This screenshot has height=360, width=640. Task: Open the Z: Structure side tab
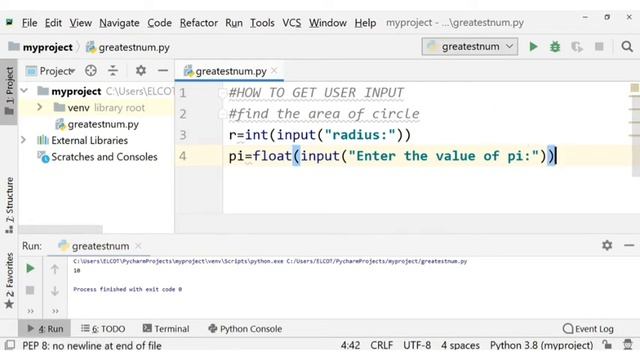pos(9,205)
